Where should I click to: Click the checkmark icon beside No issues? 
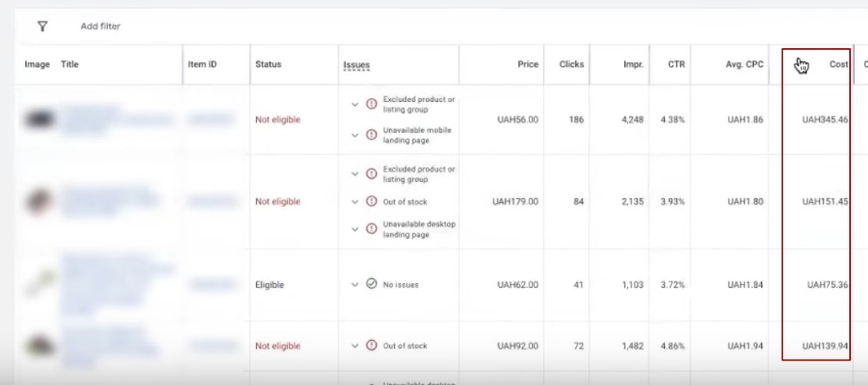click(371, 284)
